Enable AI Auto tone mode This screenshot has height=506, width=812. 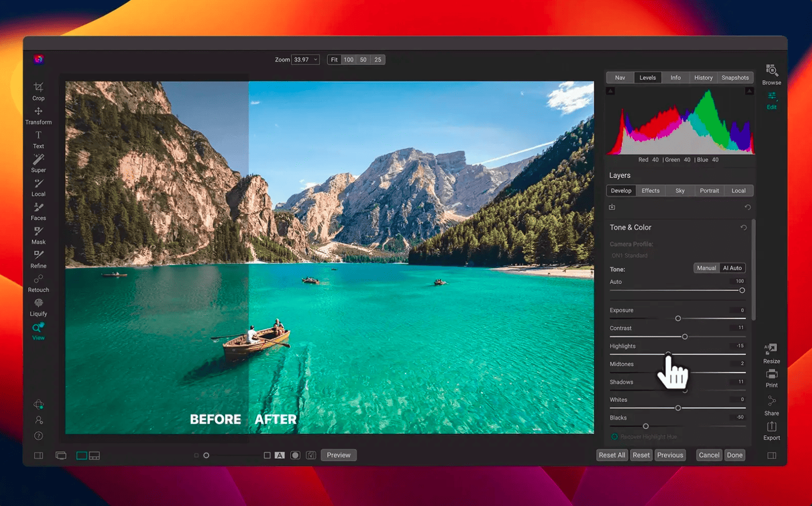[x=732, y=268]
